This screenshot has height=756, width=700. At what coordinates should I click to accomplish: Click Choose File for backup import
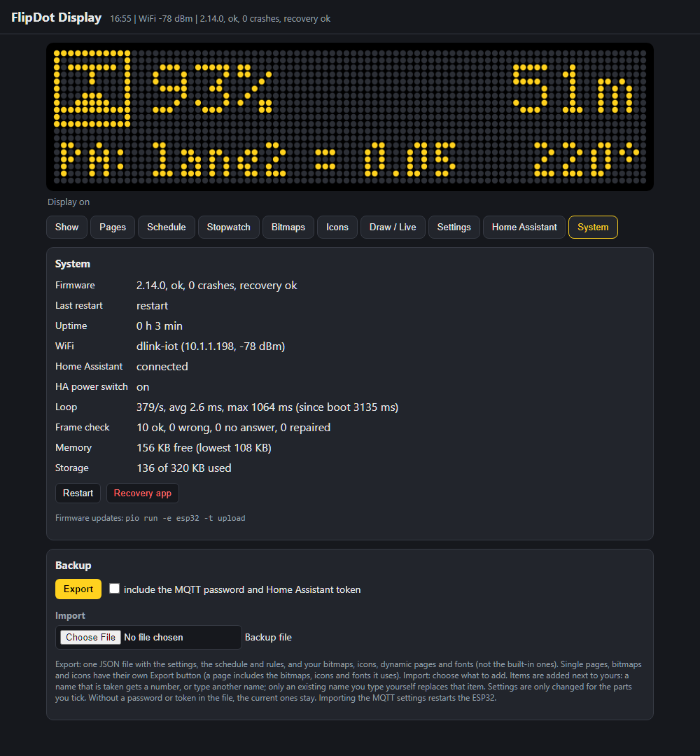point(90,638)
